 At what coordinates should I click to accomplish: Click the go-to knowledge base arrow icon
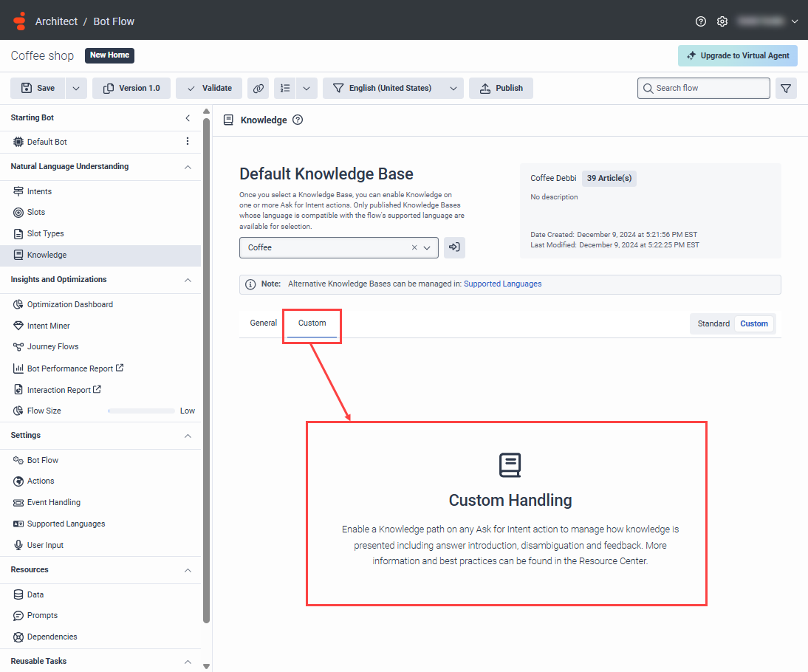454,247
